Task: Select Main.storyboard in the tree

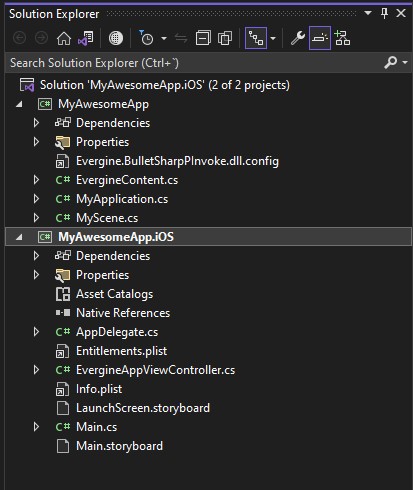Action: pyautogui.click(x=119, y=446)
